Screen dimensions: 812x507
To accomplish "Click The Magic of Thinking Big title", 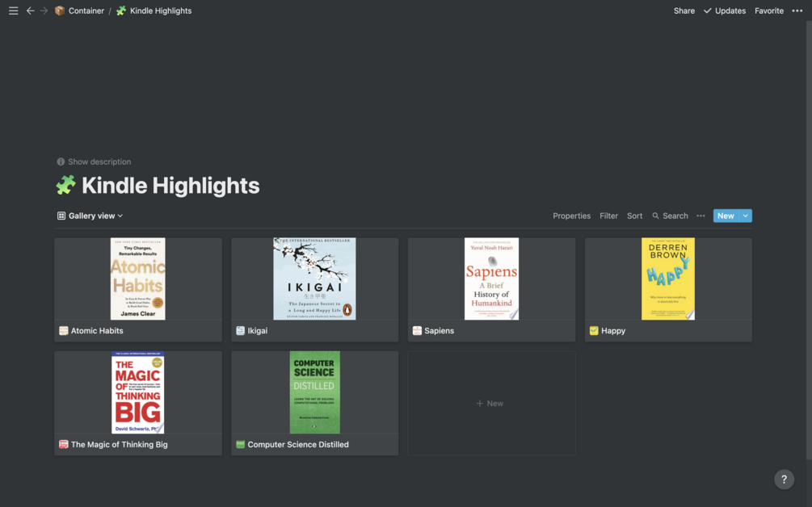I will (119, 444).
